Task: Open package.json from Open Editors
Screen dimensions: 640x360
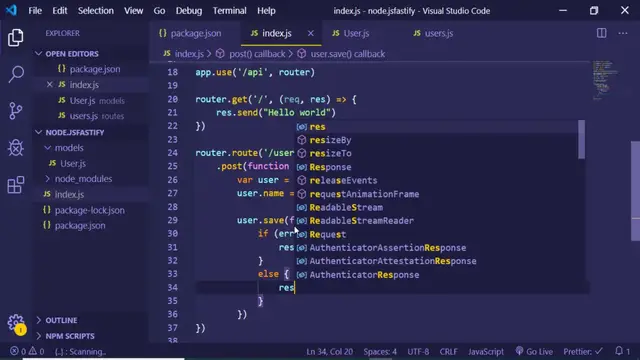Action: coord(95,69)
